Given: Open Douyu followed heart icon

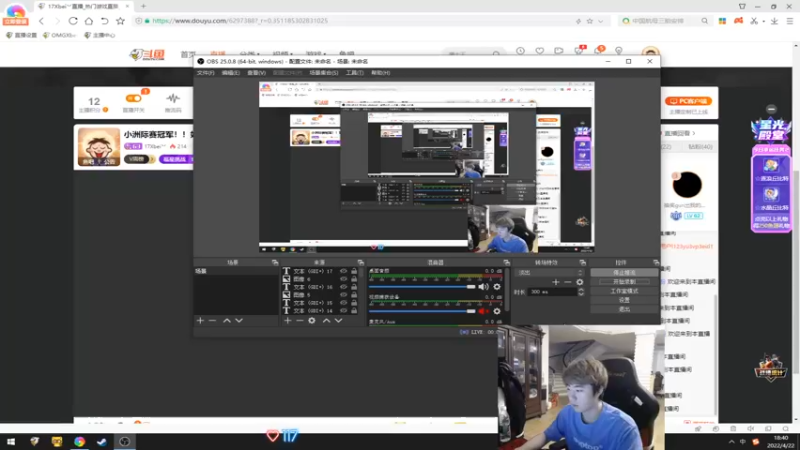Looking at the screenshot, I should pyautogui.click(x=539, y=51).
